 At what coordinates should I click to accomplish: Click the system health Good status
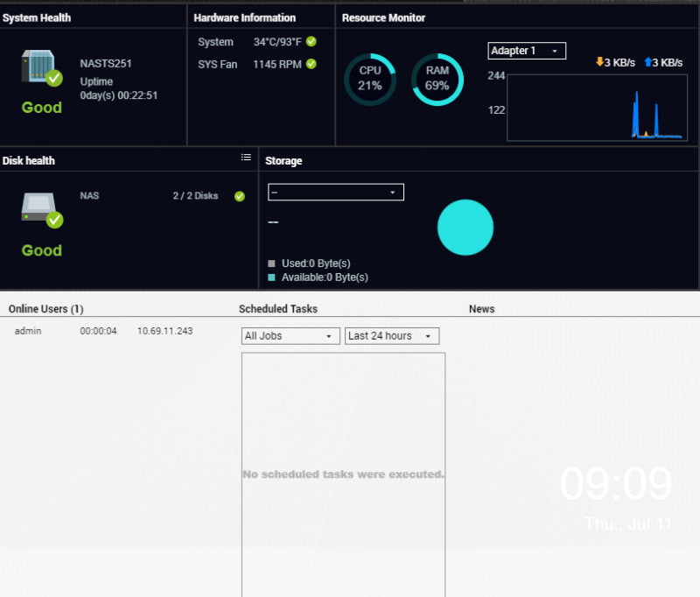click(x=42, y=108)
